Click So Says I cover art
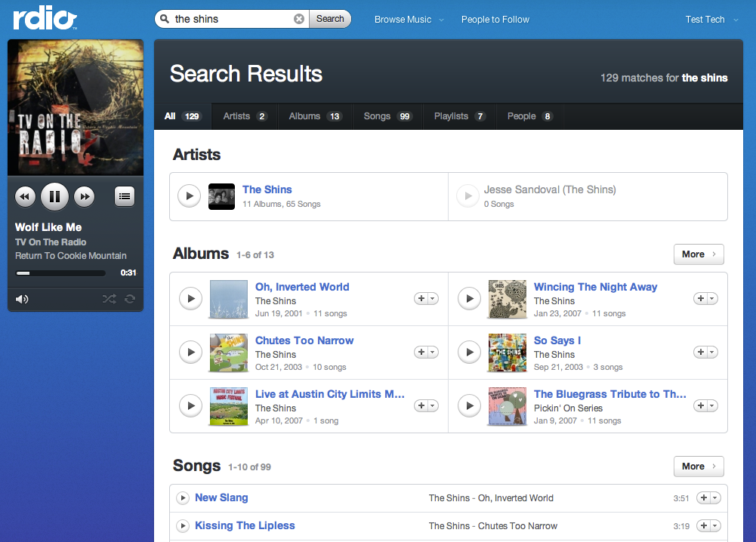 (508, 353)
